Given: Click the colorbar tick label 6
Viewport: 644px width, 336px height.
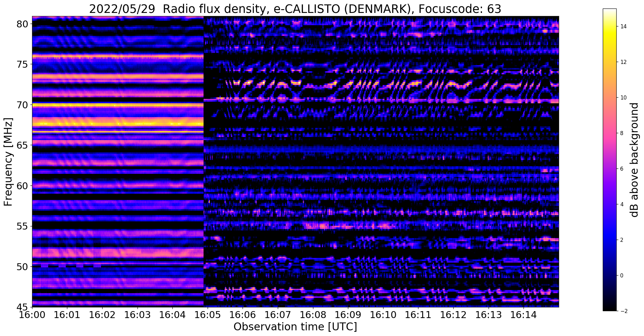Looking at the screenshot, I should [x=621, y=169].
